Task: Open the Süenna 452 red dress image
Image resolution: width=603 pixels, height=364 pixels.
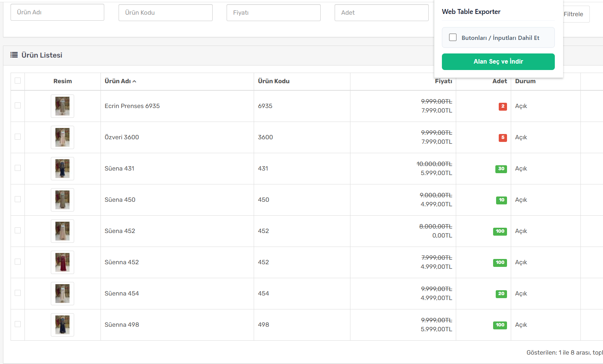Action: [62, 262]
